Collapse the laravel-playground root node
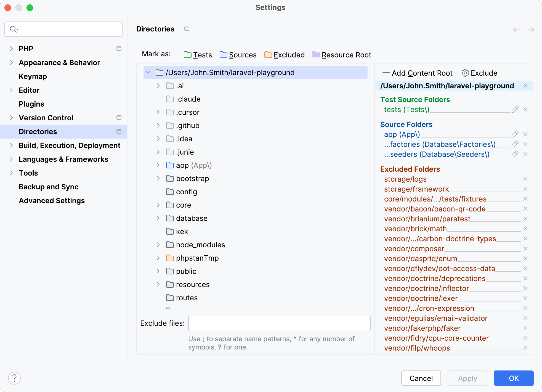Viewport: 542px width, 392px height. (x=148, y=72)
